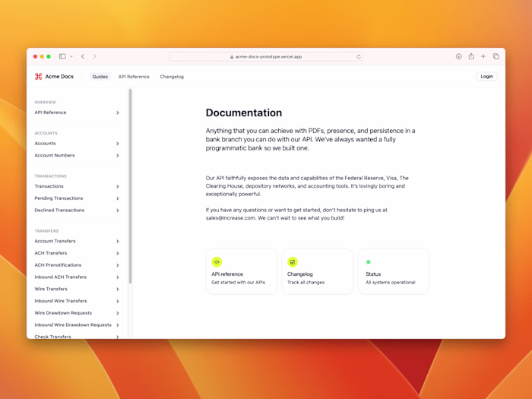Click the Acme Docs logo icon

(38, 76)
